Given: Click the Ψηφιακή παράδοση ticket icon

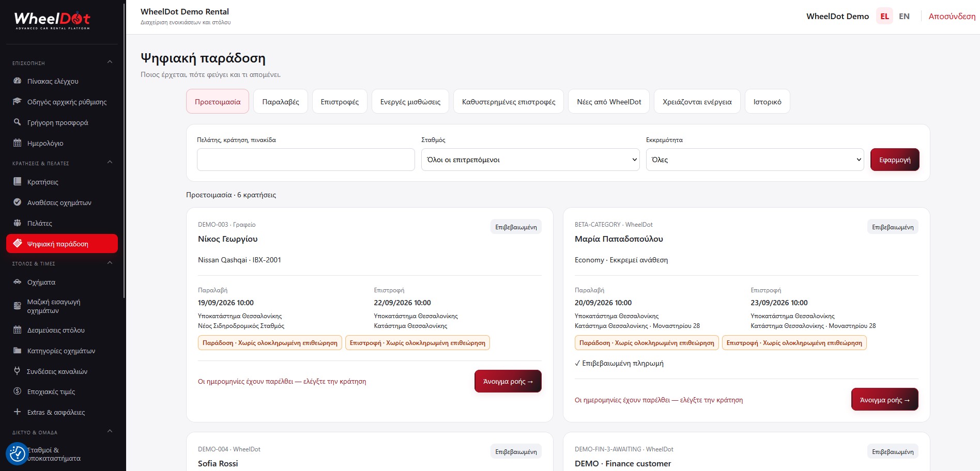Looking at the screenshot, I should [x=17, y=243].
